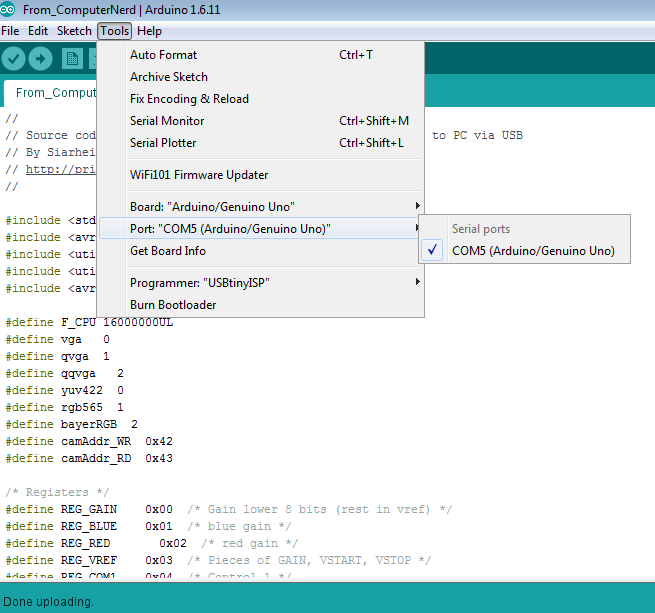Click the New sketch document icon
This screenshot has height=613, width=655.
coord(72,59)
